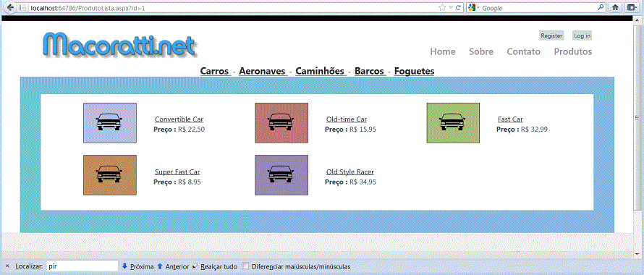This screenshot has width=644, height=275.
Task: Bookmark page with the star icon
Action: (442, 7)
